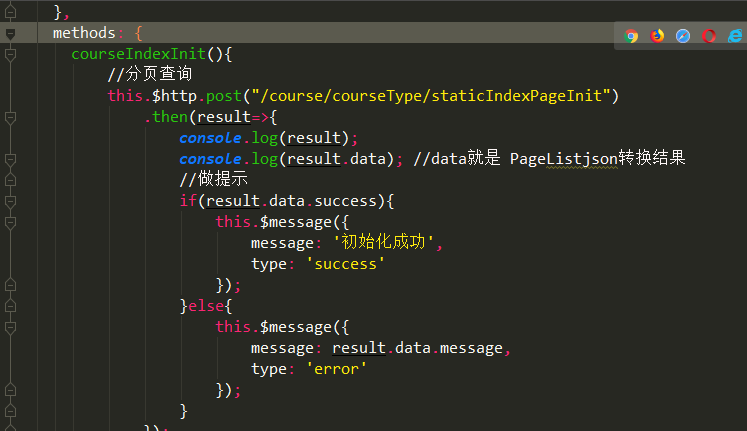Viewport: 747px width, 431px height.
Task: Open page in Chrome browser
Action: coord(631,35)
